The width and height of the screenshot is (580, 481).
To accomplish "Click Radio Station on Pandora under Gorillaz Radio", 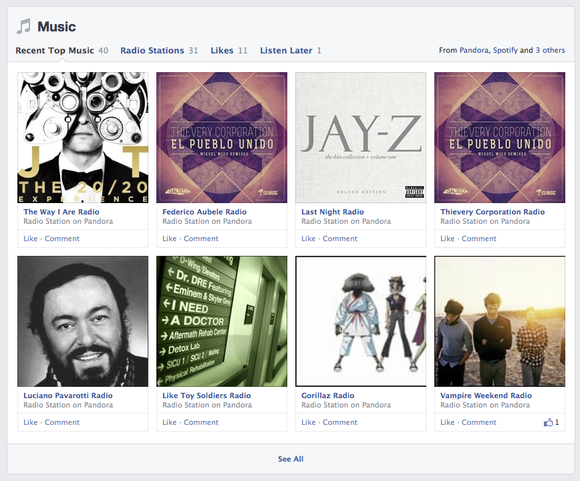I will (346, 405).
